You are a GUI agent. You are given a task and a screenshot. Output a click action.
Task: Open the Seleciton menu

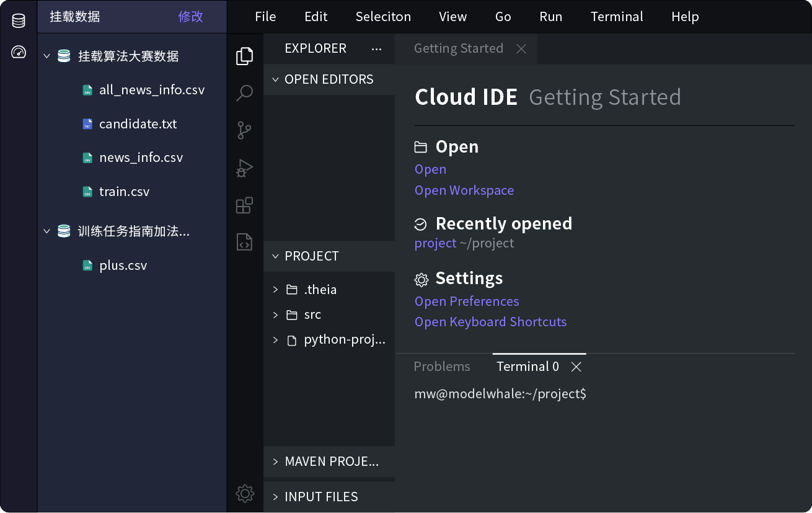pos(383,17)
